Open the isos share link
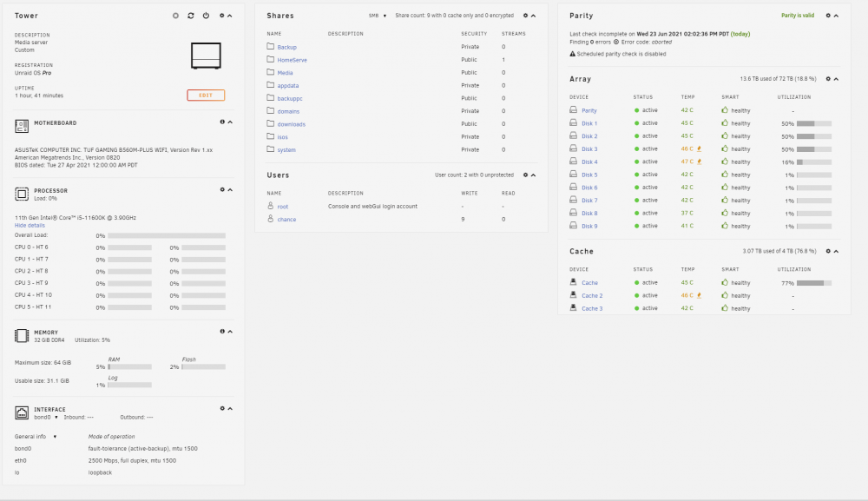 click(282, 136)
